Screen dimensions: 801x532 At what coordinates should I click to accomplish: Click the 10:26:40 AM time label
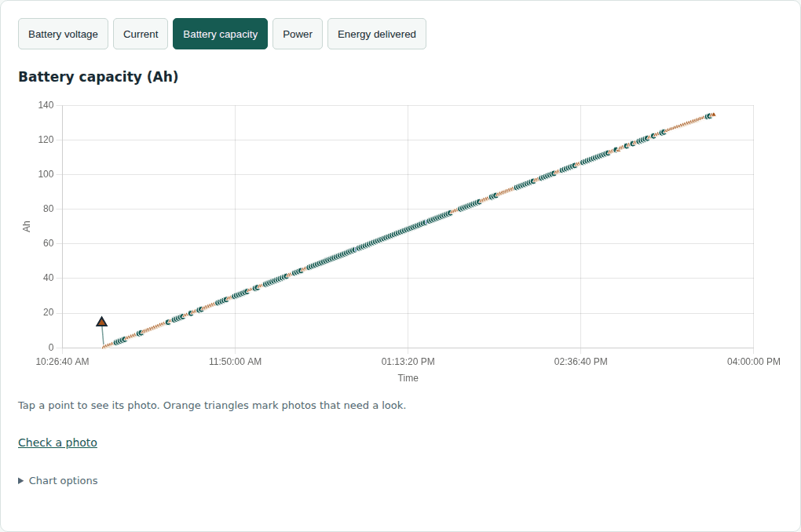[62, 362]
